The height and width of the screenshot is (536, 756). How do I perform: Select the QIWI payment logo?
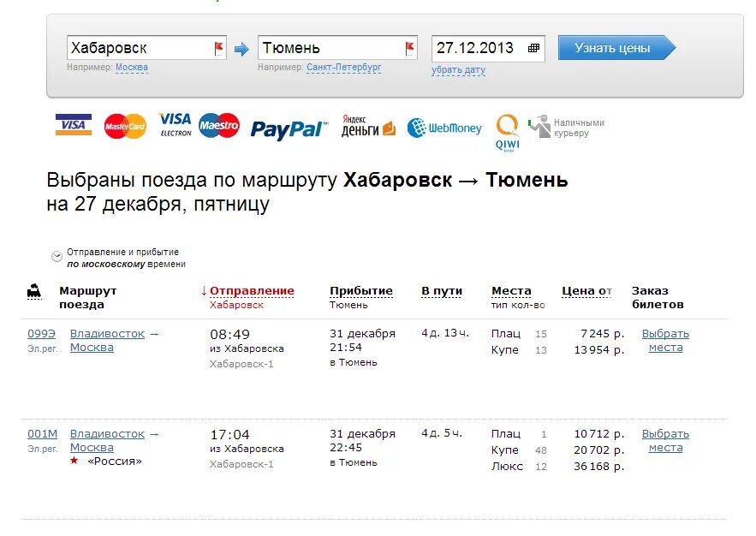point(507,133)
